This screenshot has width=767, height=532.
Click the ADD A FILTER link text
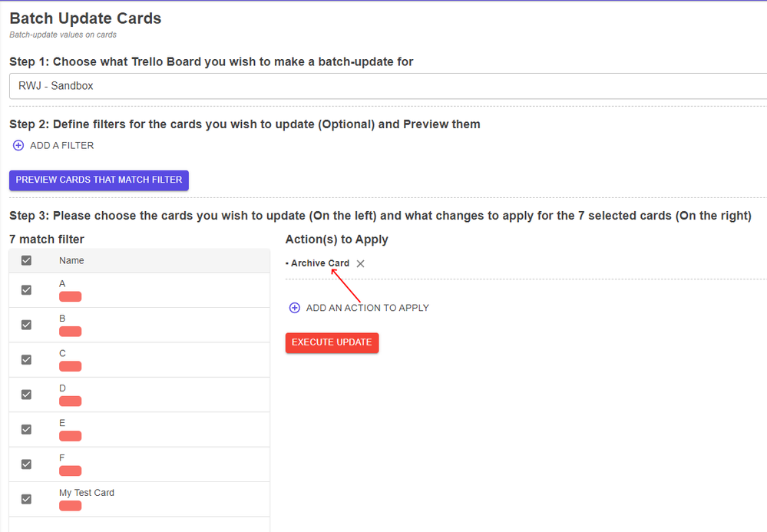61,145
